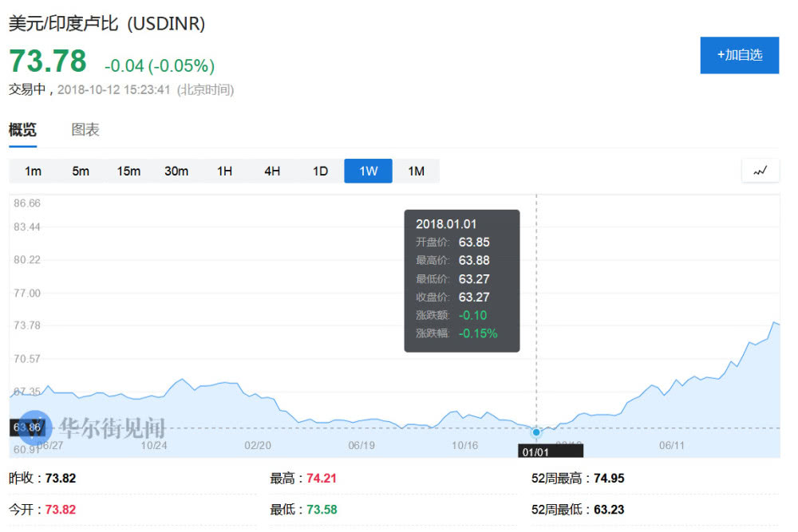Switch to the 概览 tab
The height and width of the screenshot is (532, 798).
point(23,130)
